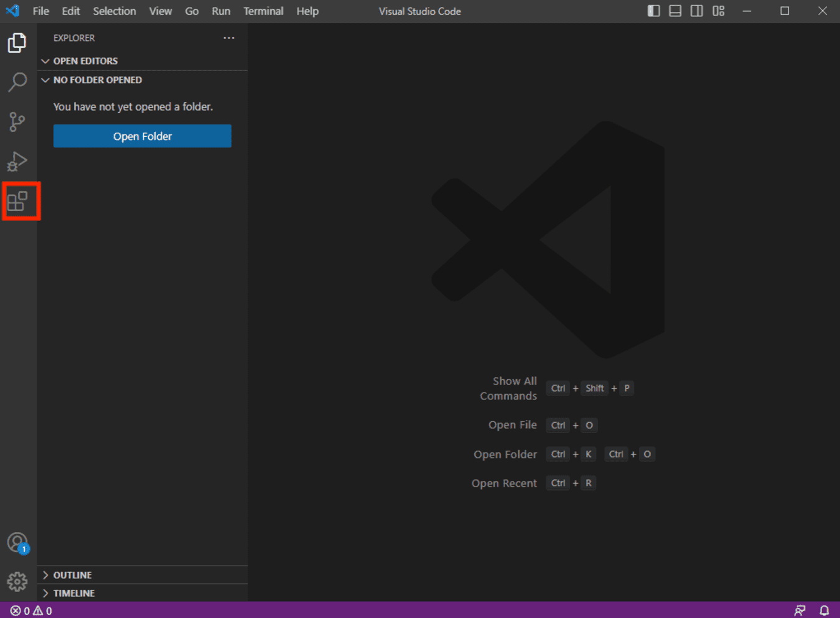Open errors and warnings status indicator
840x618 pixels.
point(31,611)
